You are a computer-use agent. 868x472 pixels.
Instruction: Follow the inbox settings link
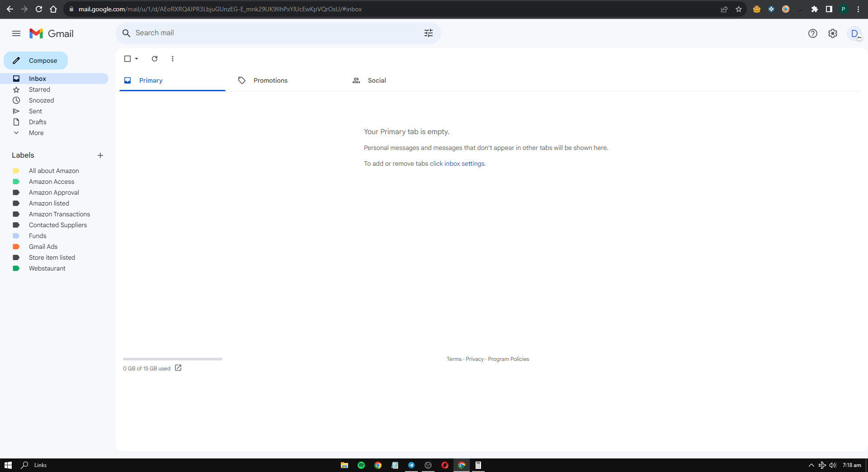(x=464, y=164)
